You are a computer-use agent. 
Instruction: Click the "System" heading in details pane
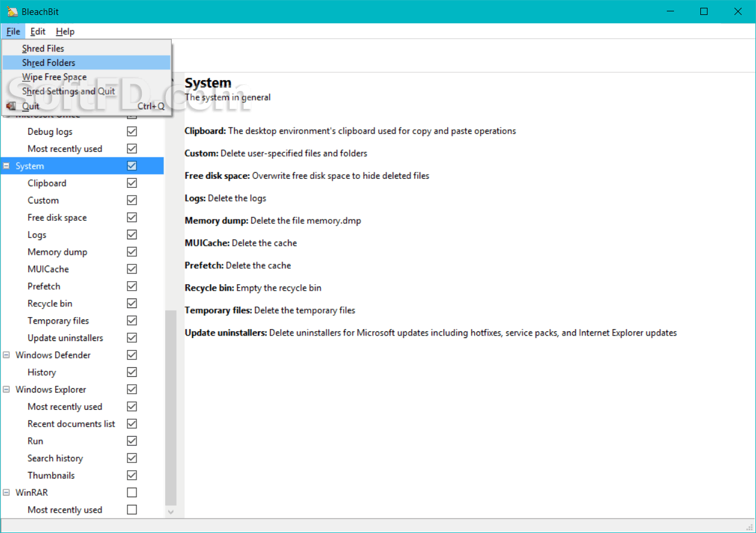(x=208, y=83)
